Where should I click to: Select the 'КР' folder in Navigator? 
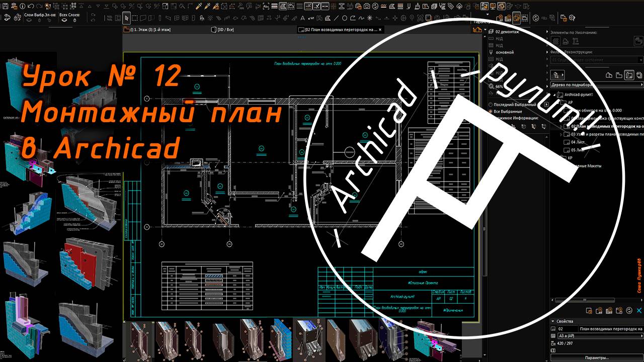pos(570,158)
